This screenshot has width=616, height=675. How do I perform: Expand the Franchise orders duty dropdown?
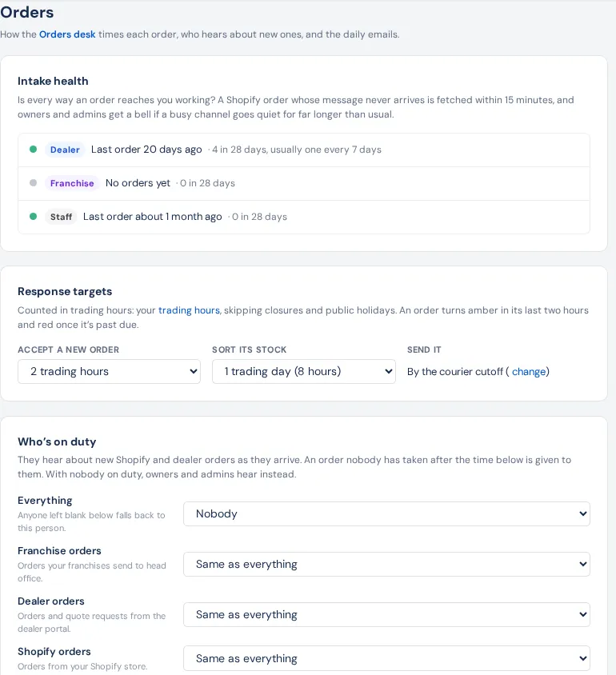(386, 564)
